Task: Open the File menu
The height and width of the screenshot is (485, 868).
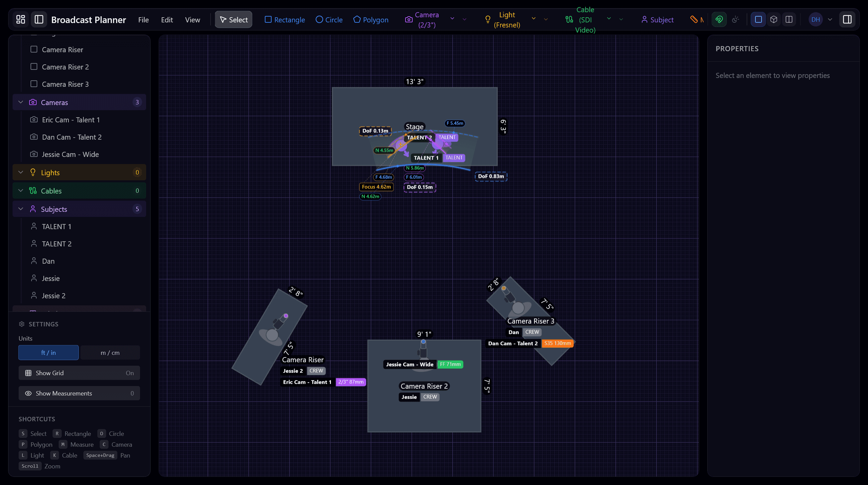Action: point(143,20)
